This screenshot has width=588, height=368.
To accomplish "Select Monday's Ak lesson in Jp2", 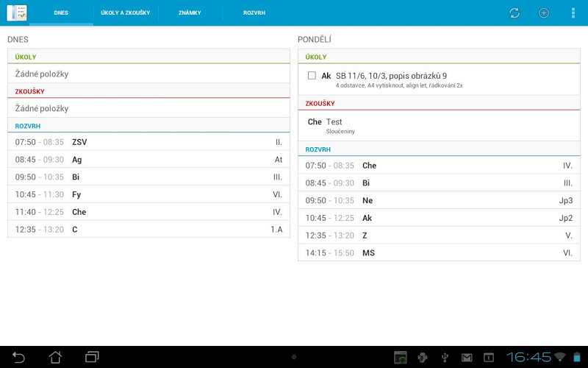I will tap(439, 218).
